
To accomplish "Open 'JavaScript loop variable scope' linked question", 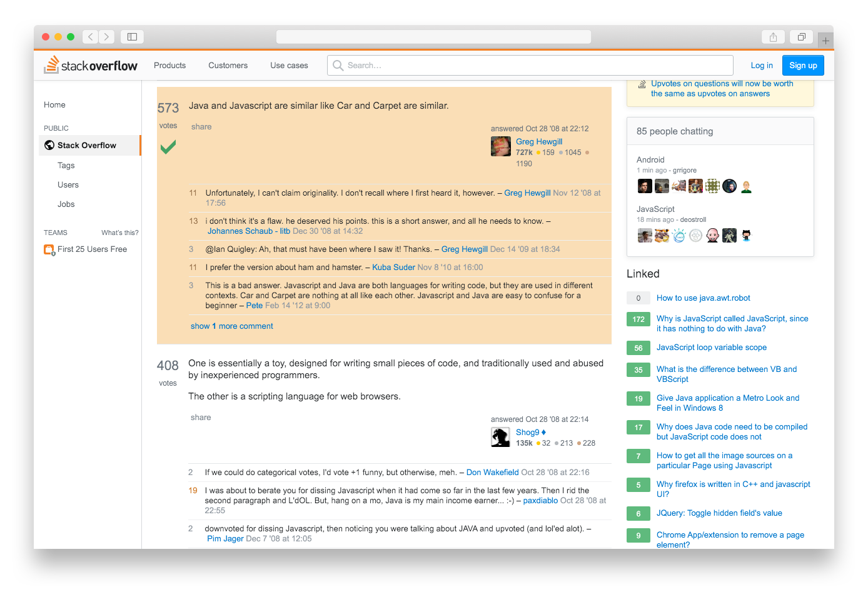I will click(711, 348).
